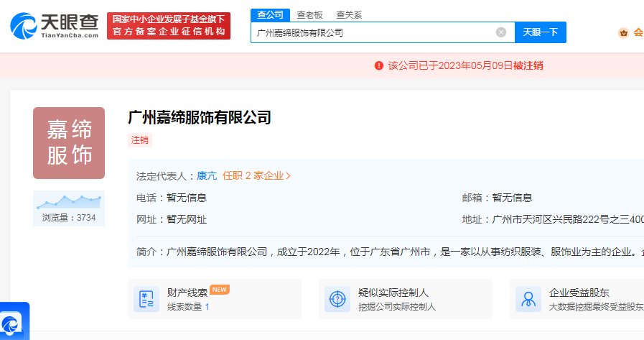Open legal representative 康亢 link
Image resolution: width=644 pixels, height=340 pixels.
tap(207, 176)
